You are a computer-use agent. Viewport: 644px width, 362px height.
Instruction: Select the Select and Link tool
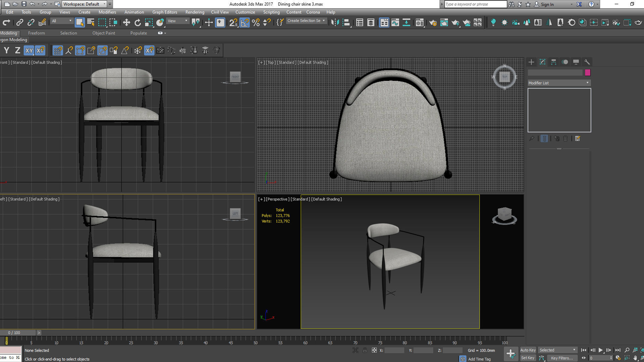20,22
